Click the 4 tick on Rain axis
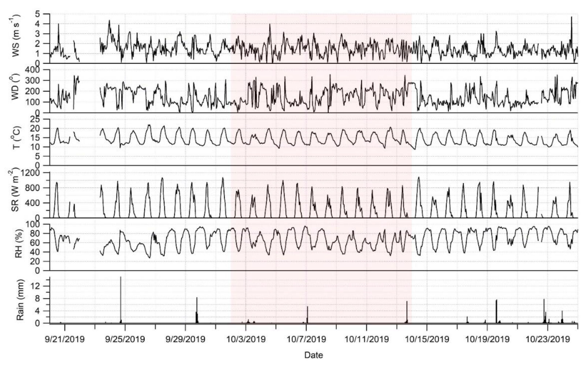Image resolution: width=588 pixels, height=366 pixels. [37, 311]
